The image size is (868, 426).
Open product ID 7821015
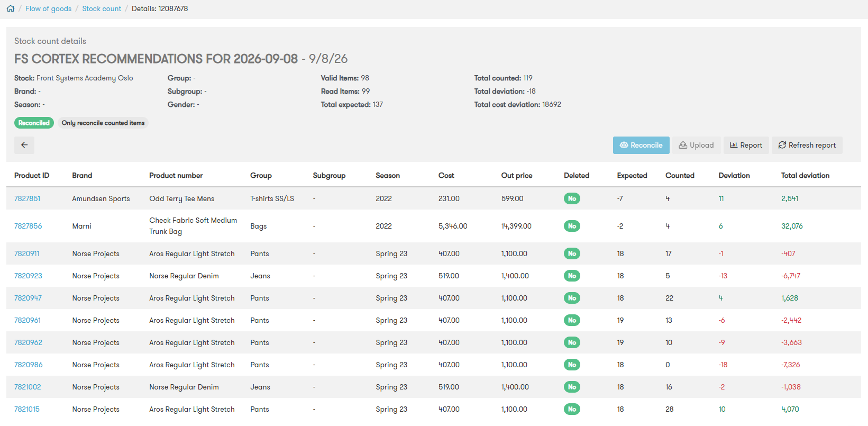pos(27,409)
